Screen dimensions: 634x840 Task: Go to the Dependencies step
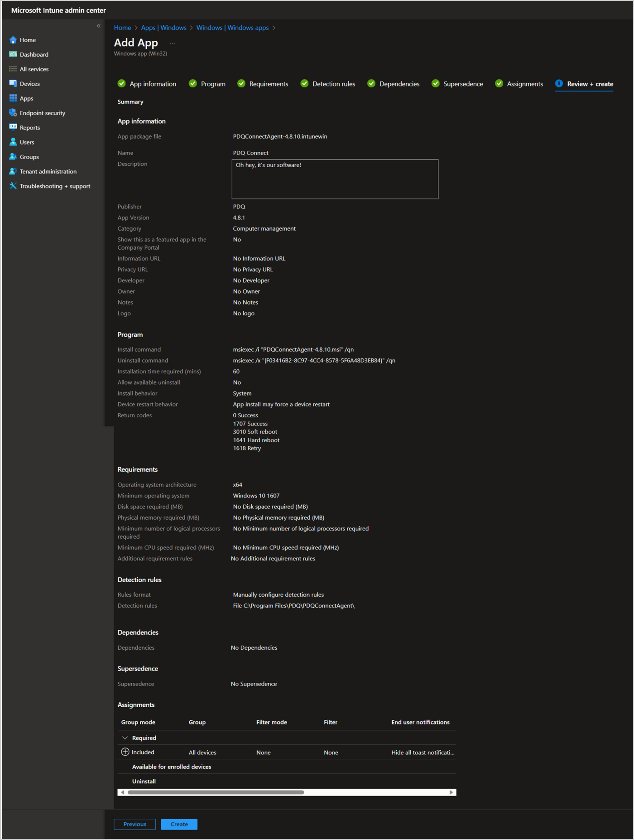pyautogui.click(x=399, y=84)
